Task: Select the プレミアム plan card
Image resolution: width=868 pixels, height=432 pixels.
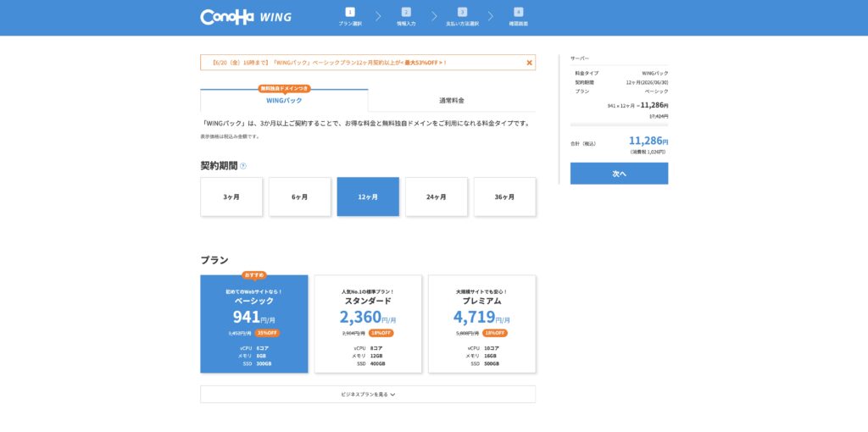Action: point(482,324)
